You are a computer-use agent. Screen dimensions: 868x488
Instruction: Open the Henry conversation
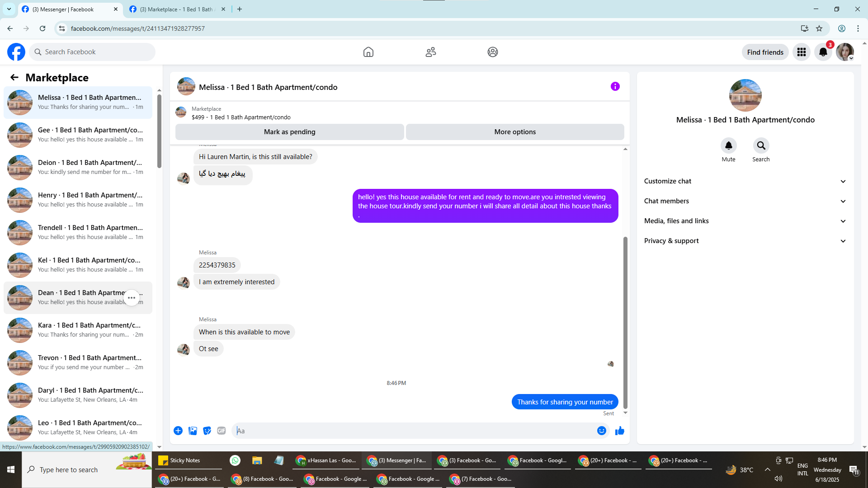[x=78, y=200]
